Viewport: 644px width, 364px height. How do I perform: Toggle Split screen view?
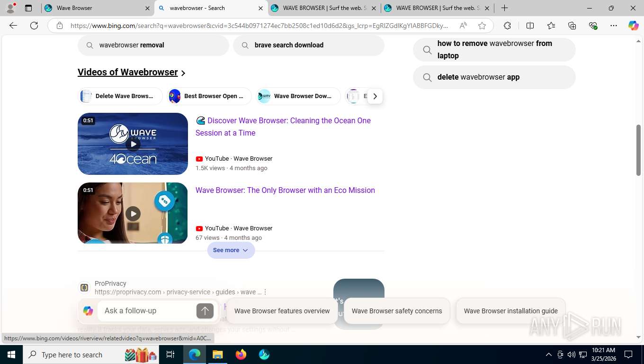point(530,26)
